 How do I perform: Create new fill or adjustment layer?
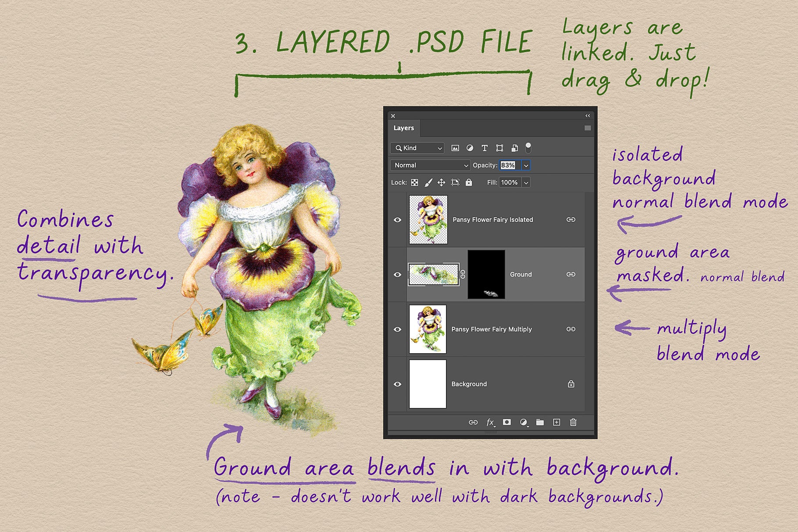pyautogui.click(x=524, y=422)
